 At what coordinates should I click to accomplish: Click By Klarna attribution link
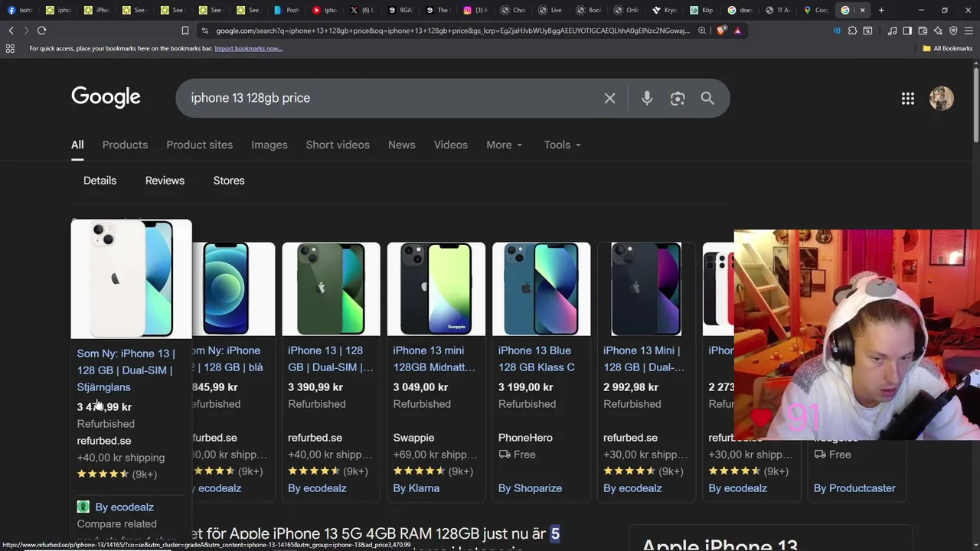(416, 488)
